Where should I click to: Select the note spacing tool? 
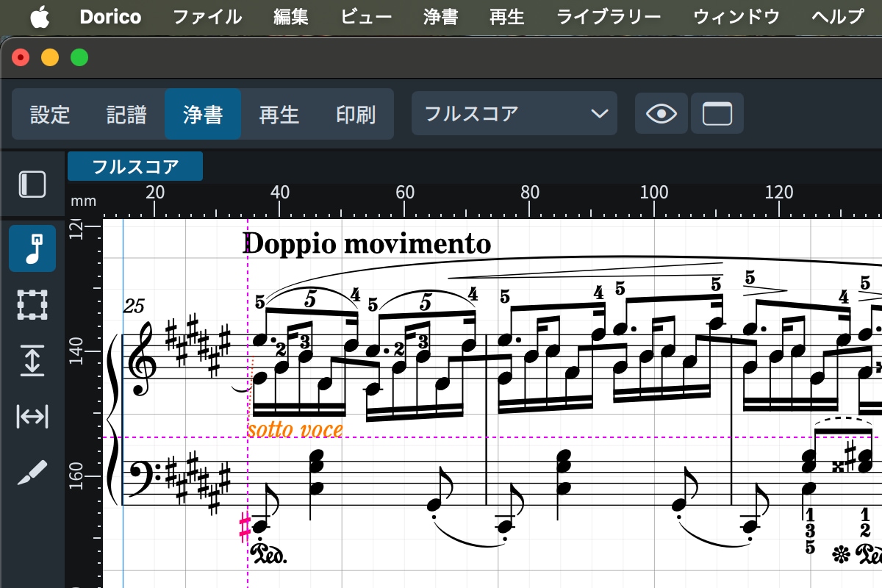32,417
